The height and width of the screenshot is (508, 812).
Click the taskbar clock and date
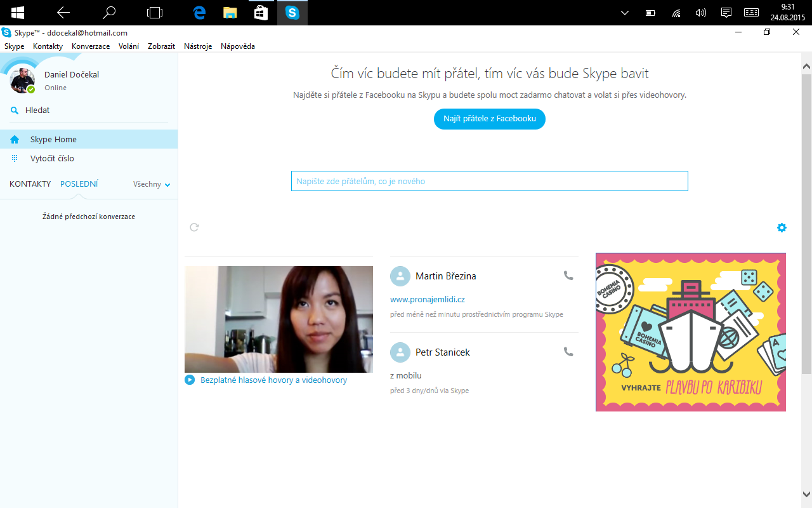pyautogui.click(x=788, y=13)
